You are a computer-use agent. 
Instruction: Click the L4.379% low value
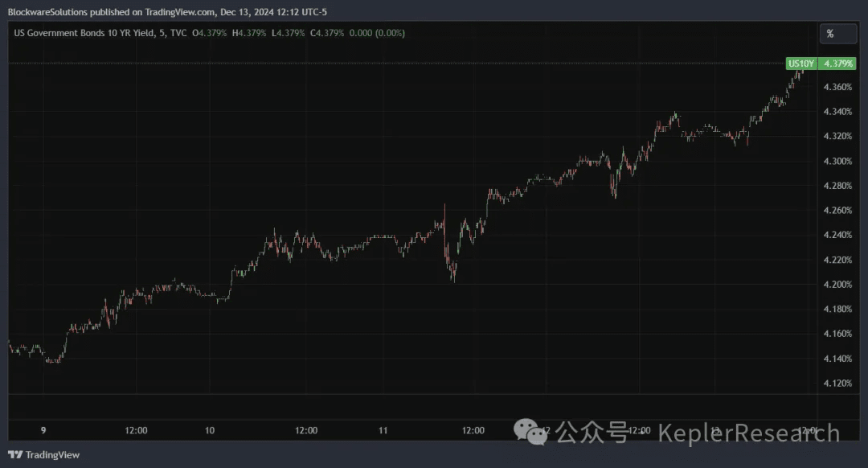[288, 33]
